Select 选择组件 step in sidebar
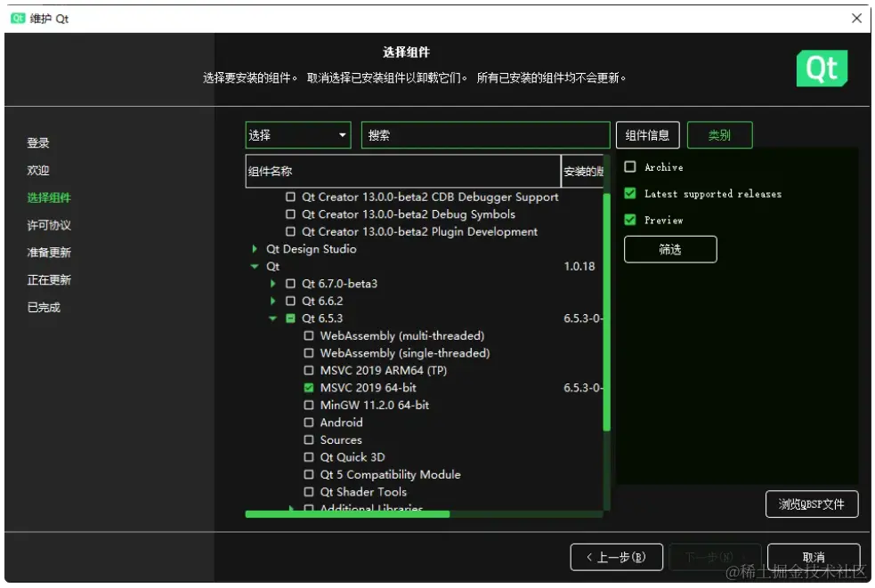Viewport: 875px width, 588px height. pyautogui.click(x=49, y=197)
